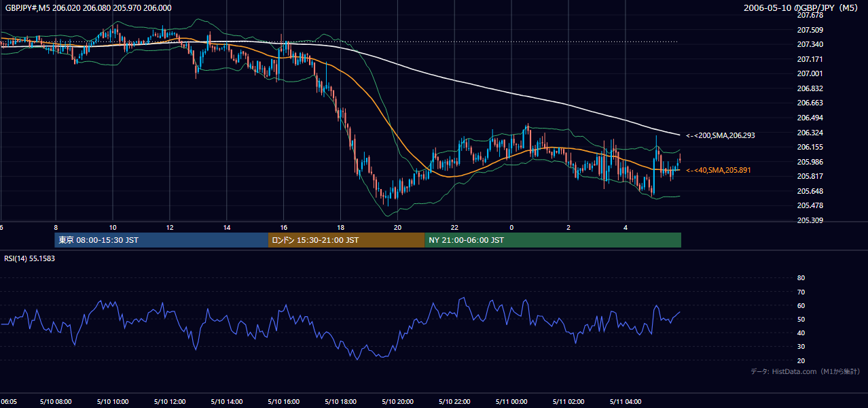Click price axis value 205.478
This screenshot has height=408, width=868.
pos(810,205)
